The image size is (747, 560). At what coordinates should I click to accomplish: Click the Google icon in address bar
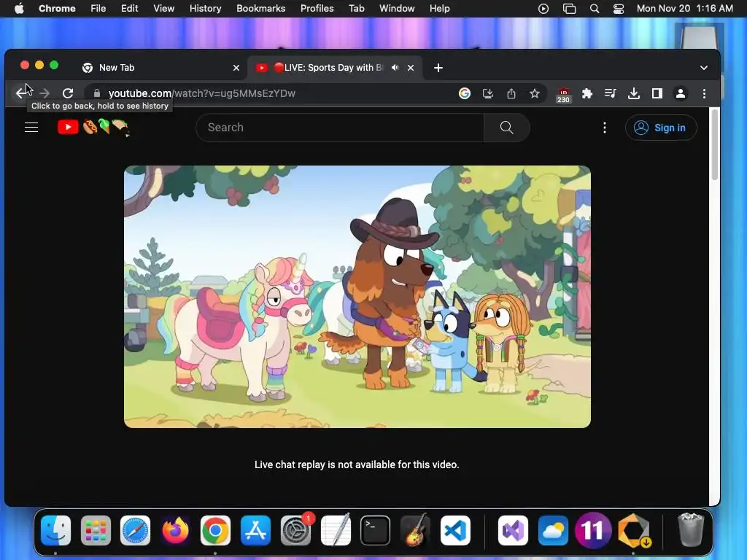click(x=465, y=93)
